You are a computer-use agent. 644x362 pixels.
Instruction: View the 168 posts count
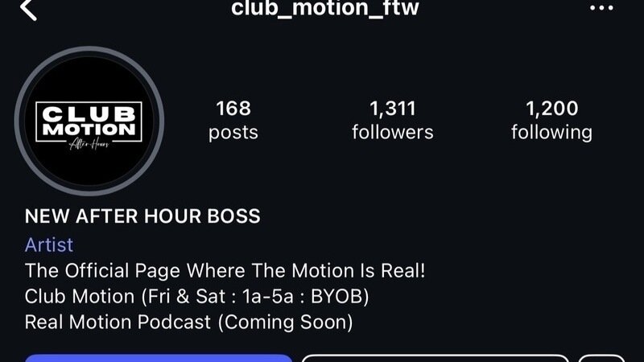233,109
